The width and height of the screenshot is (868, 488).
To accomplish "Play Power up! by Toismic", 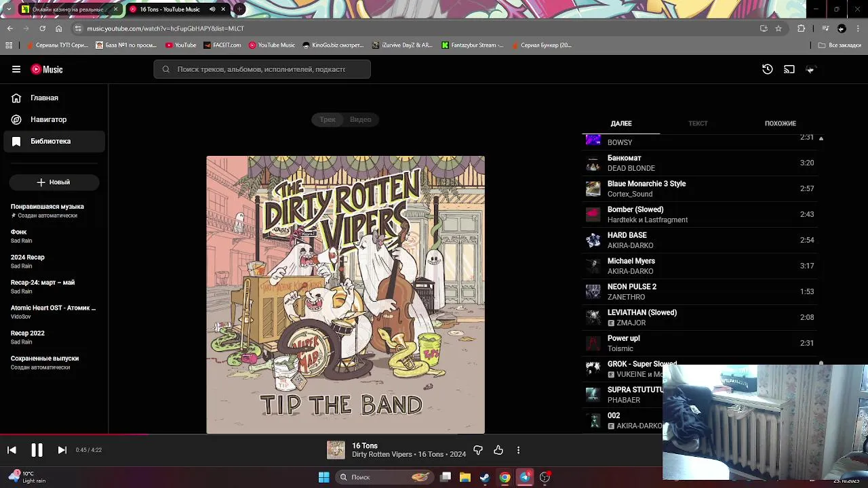I will 701,343.
